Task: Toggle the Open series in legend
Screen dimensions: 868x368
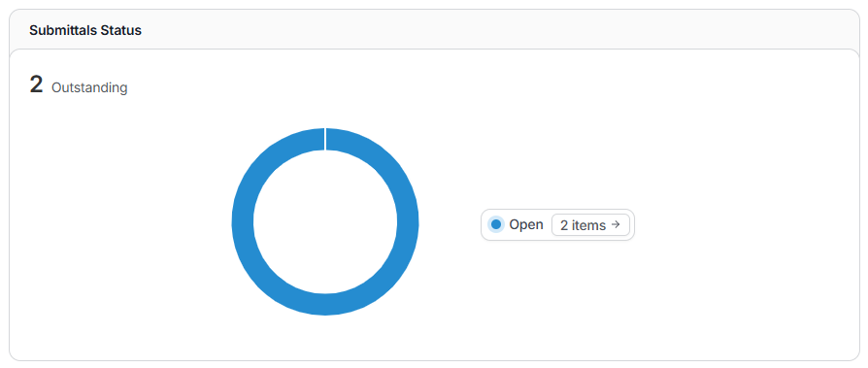Action: click(517, 224)
